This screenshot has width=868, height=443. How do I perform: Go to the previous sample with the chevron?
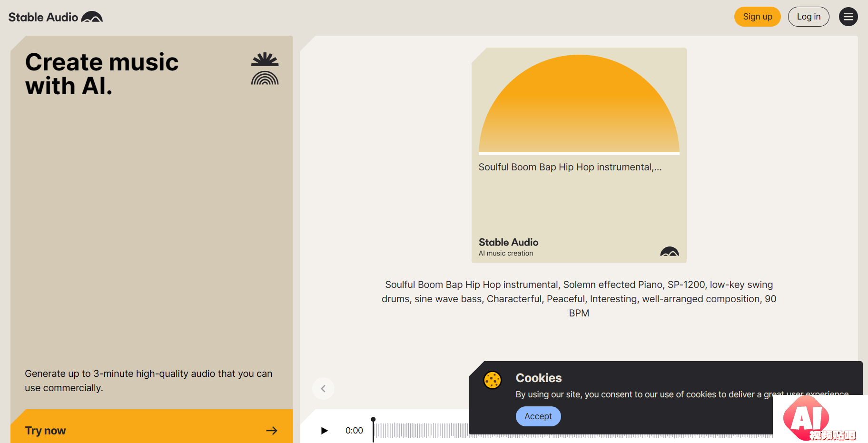[323, 389]
